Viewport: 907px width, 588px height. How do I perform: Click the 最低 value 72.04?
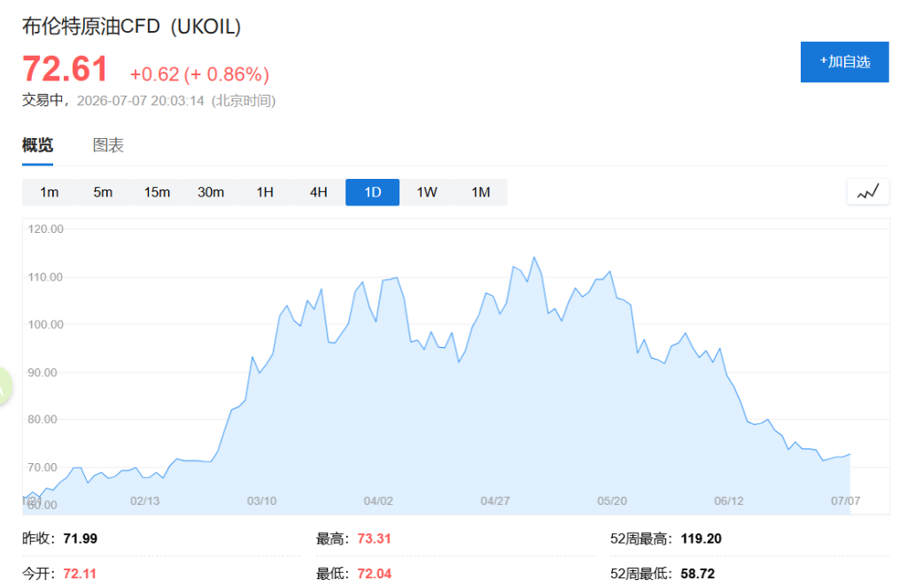click(x=375, y=574)
